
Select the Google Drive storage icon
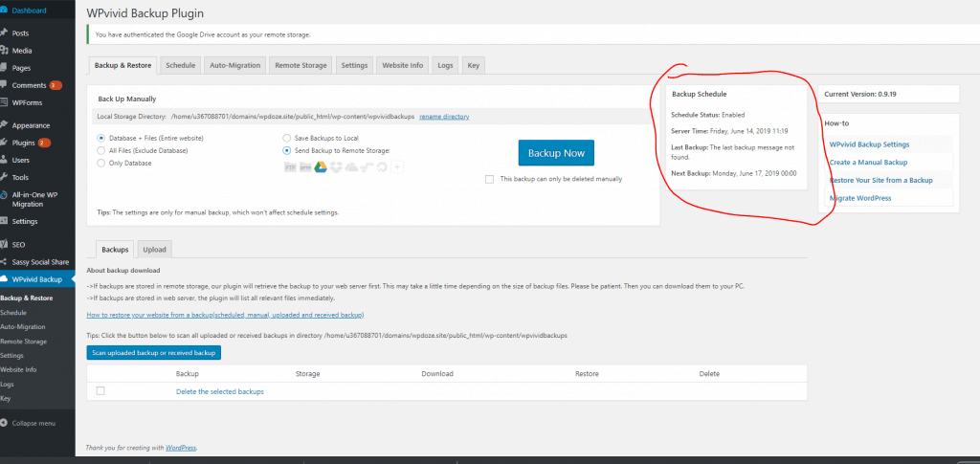(x=321, y=166)
